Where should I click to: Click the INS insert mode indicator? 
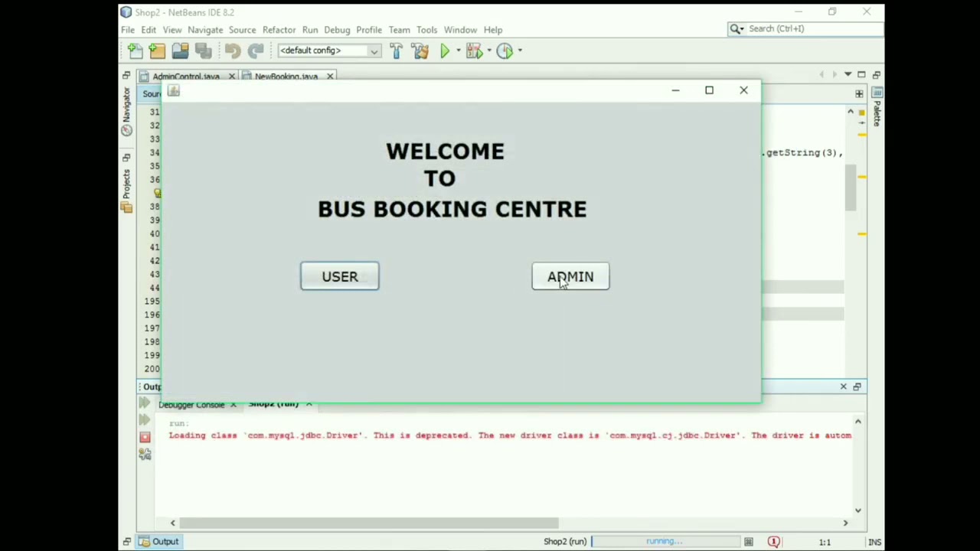tap(874, 542)
